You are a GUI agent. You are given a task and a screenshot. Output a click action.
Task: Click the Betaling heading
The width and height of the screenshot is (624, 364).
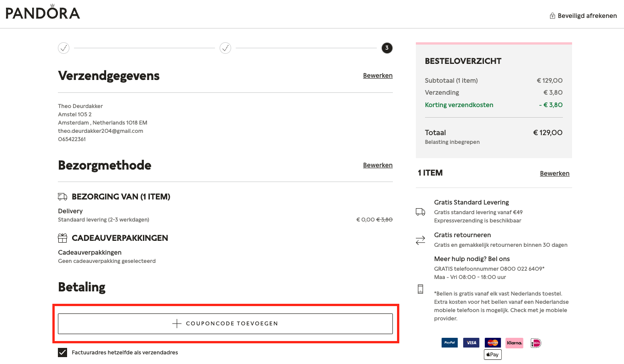coord(82,287)
